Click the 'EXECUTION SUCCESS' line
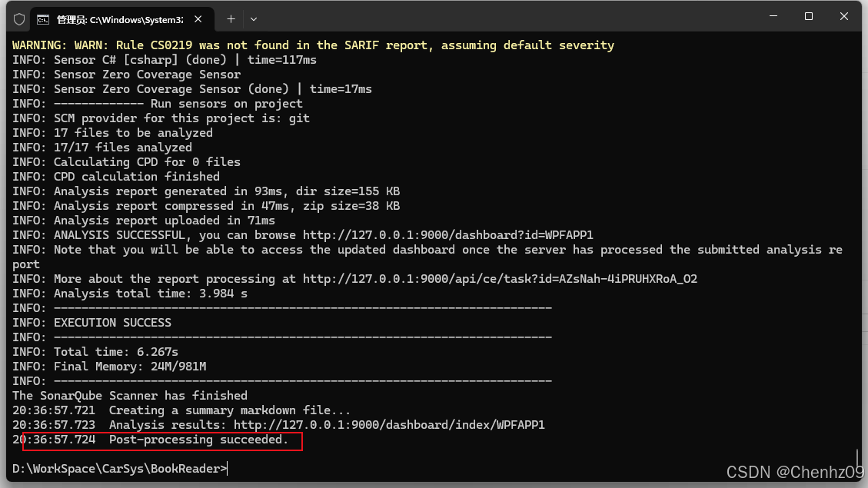Image resolution: width=868 pixels, height=488 pixels. 92,323
